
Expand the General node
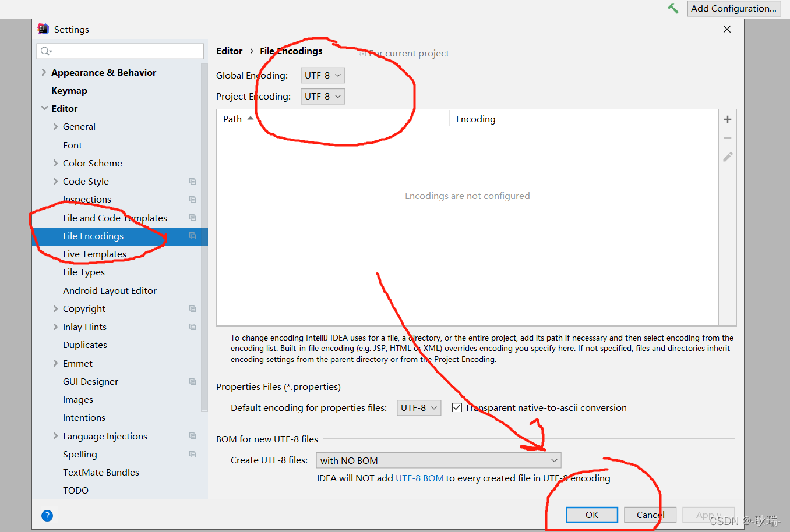pyautogui.click(x=55, y=126)
